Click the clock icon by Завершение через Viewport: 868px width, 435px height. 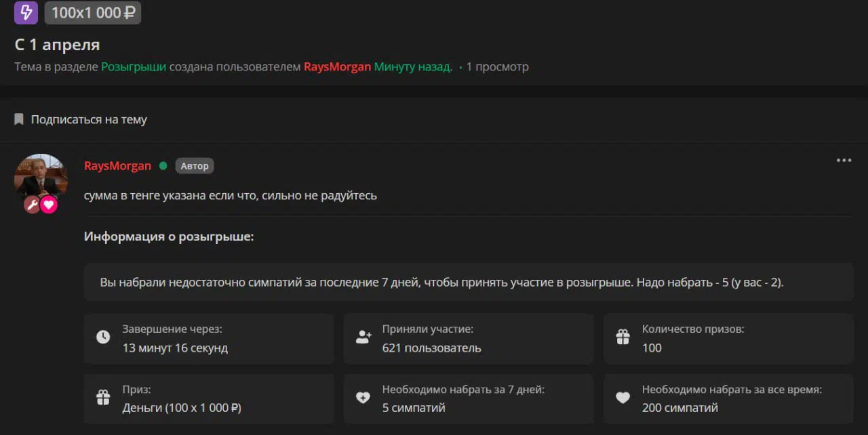pyautogui.click(x=103, y=337)
